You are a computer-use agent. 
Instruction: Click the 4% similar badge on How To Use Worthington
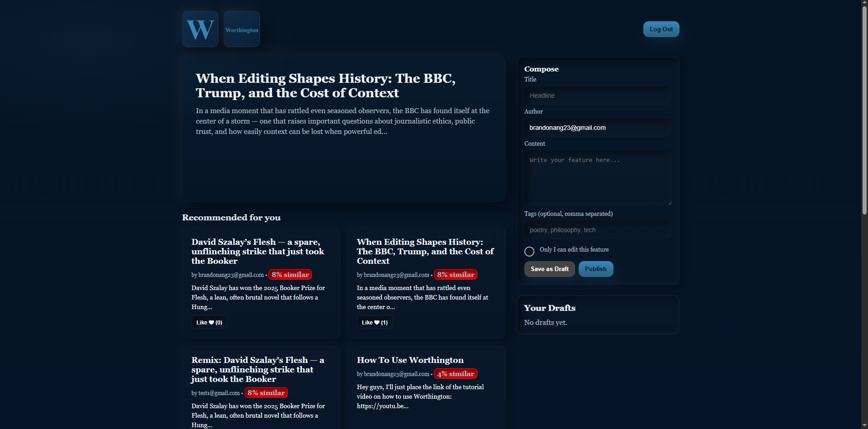pos(455,373)
